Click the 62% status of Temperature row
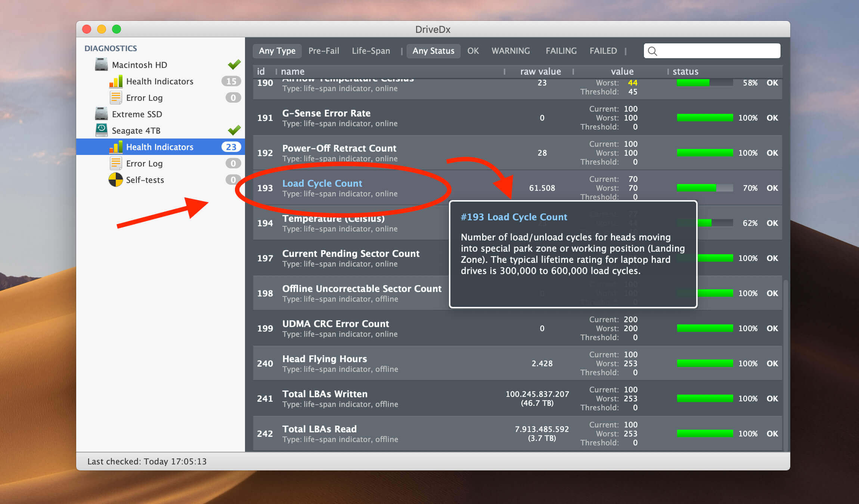The image size is (859, 504). click(x=750, y=223)
